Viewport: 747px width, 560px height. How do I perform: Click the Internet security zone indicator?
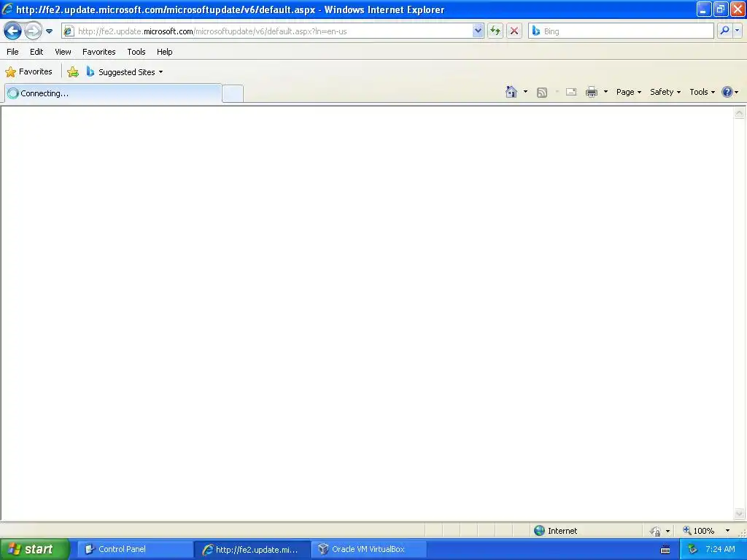[555, 531]
